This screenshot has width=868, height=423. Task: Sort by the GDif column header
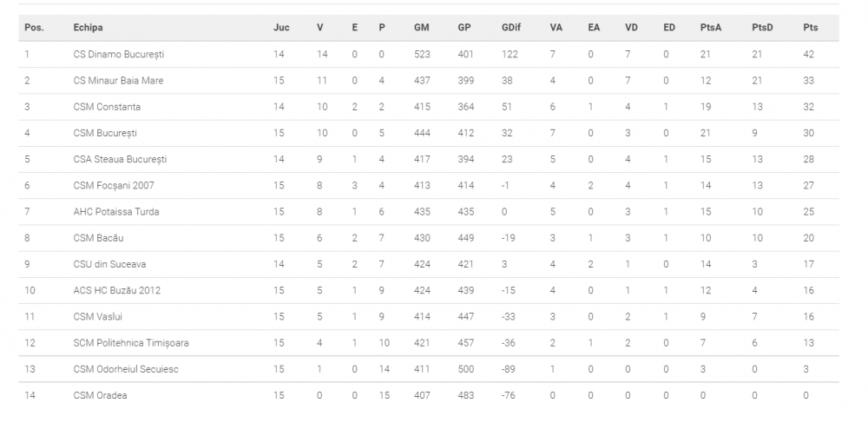(x=511, y=28)
